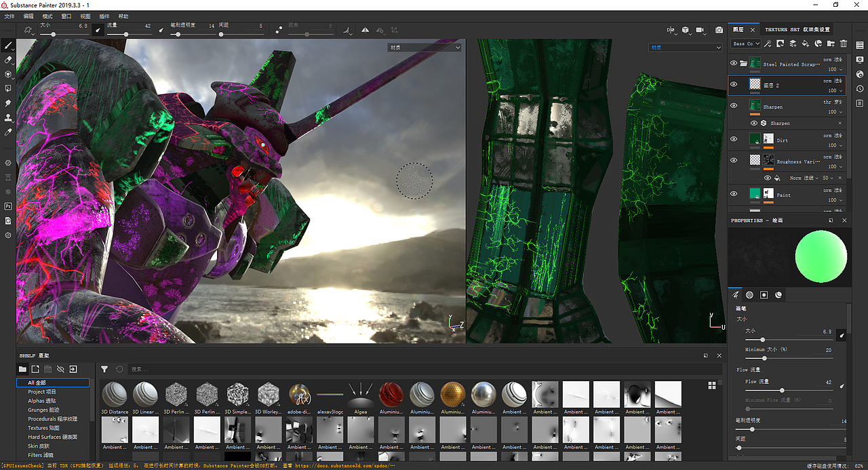Open the 3D cube view mode icon
The width and height of the screenshot is (868, 470).
pos(686,30)
